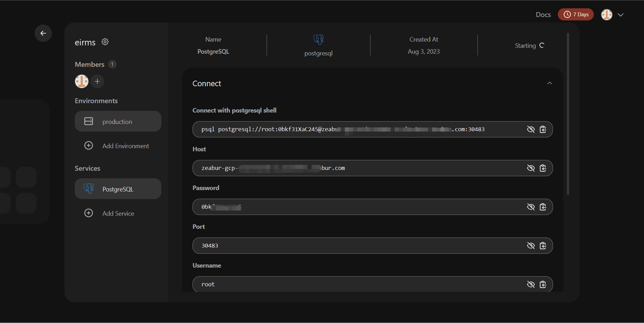Open the Docs link
This screenshot has width=644, height=323.
click(x=543, y=15)
